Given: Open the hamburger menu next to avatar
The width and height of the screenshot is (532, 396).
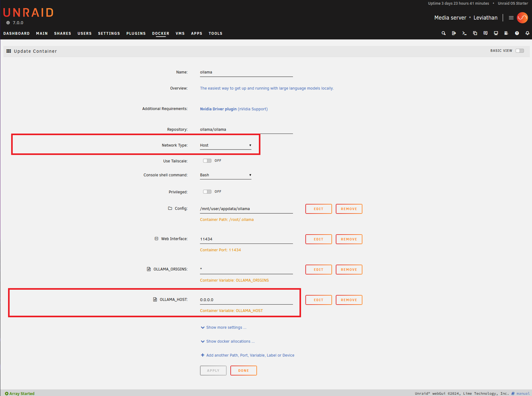Looking at the screenshot, I should 511,18.
